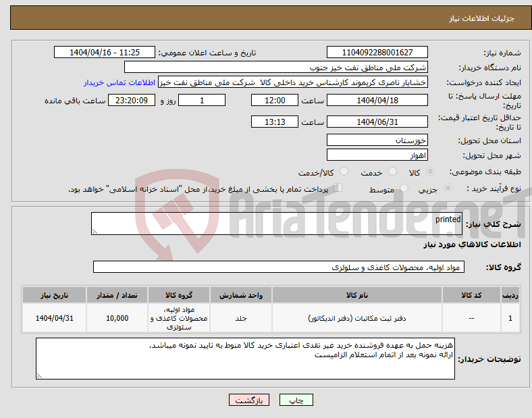The height and width of the screenshot is (418, 532).
Task: Click the quantity cell 10,000
Action: coord(117,318)
